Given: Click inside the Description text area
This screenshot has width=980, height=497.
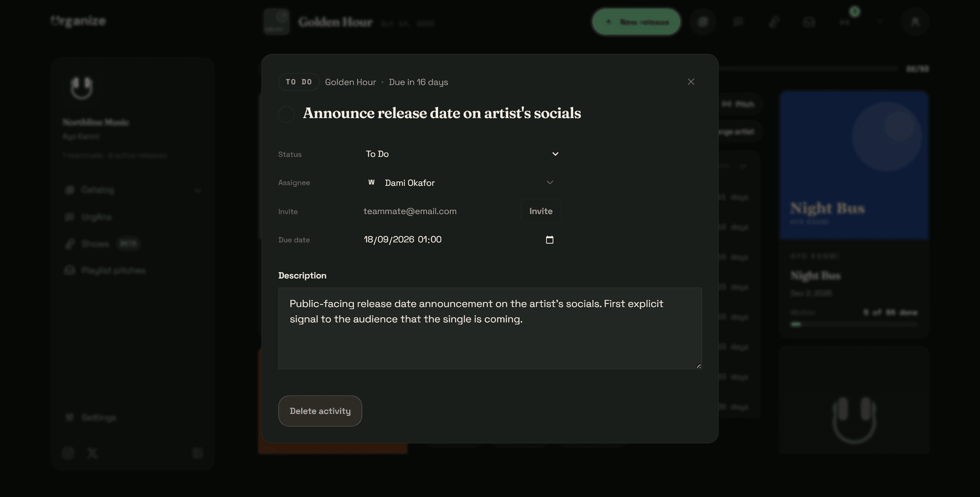Looking at the screenshot, I should coord(490,328).
